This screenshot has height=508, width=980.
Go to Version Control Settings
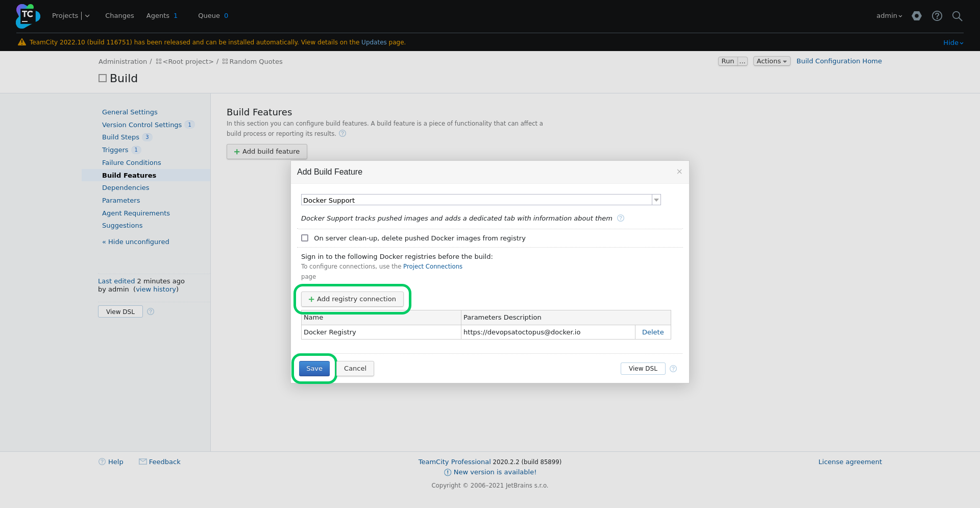142,125
